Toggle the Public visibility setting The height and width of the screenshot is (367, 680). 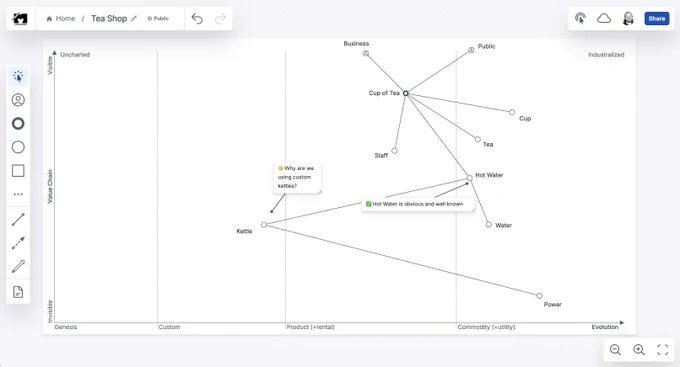tap(158, 18)
